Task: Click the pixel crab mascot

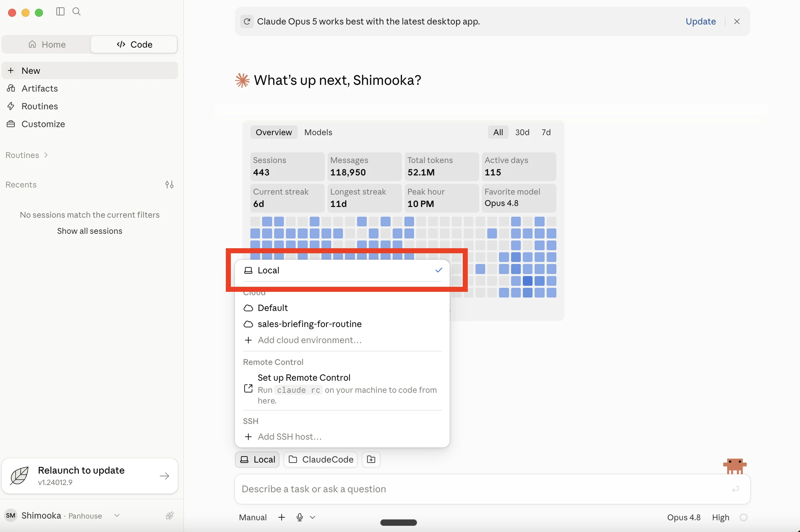Action: 735,466
